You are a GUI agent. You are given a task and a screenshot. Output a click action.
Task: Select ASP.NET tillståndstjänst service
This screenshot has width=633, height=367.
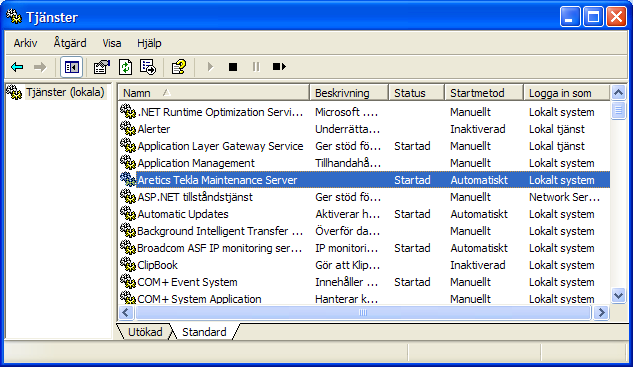point(195,197)
